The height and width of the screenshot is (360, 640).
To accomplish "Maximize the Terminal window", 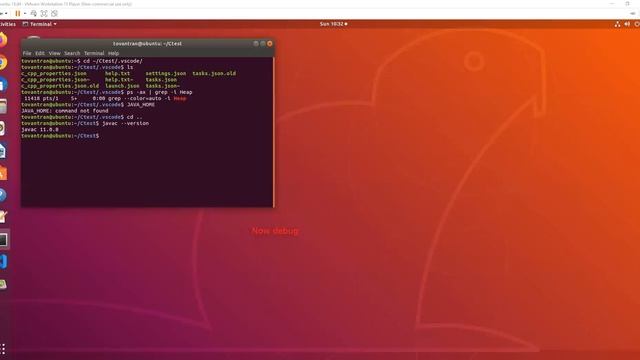I will click(263, 43).
